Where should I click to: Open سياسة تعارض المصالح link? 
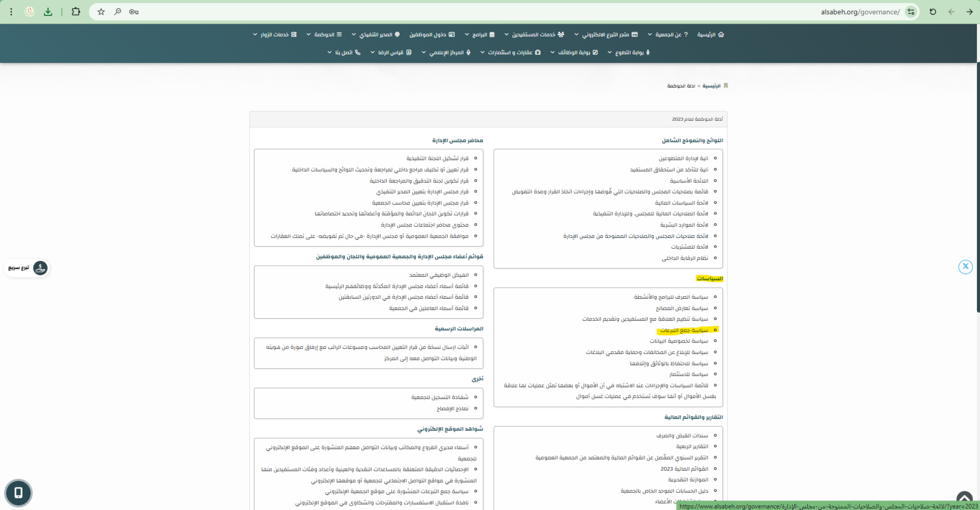point(682,308)
